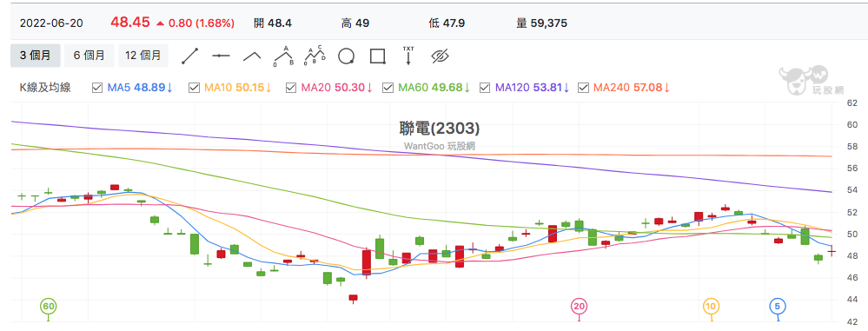This screenshot has width=868, height=331.
Task: Uncheck the MA60 moving average checkbox
Action: (388, 88)
